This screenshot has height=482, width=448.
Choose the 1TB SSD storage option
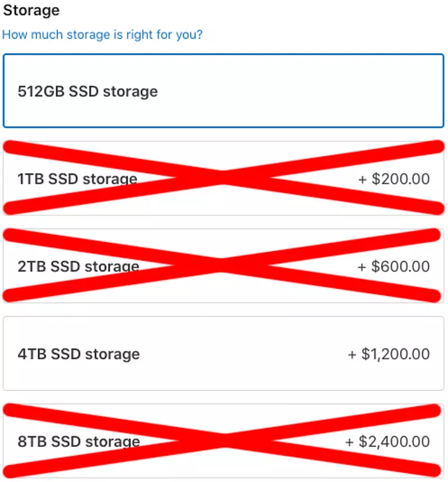[223, 178]
